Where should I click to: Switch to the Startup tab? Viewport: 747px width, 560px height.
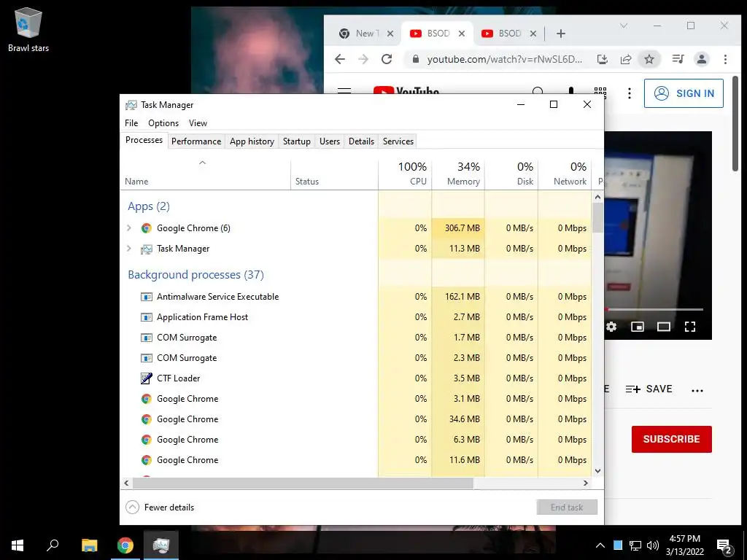(297, 141)
